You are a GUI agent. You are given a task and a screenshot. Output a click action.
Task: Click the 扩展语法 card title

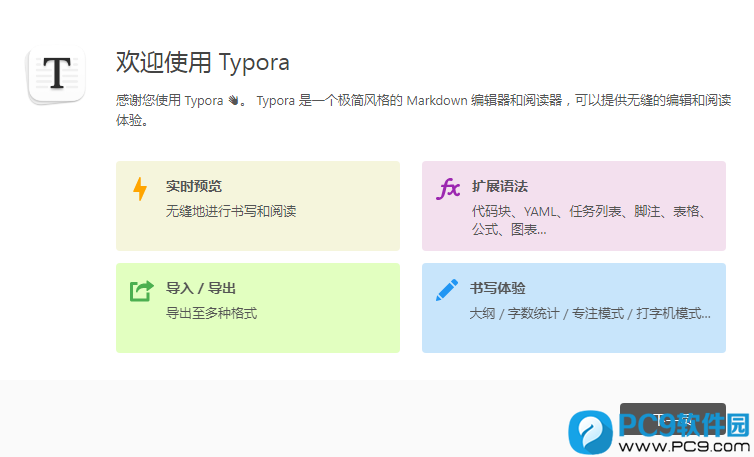click(500, 186)
